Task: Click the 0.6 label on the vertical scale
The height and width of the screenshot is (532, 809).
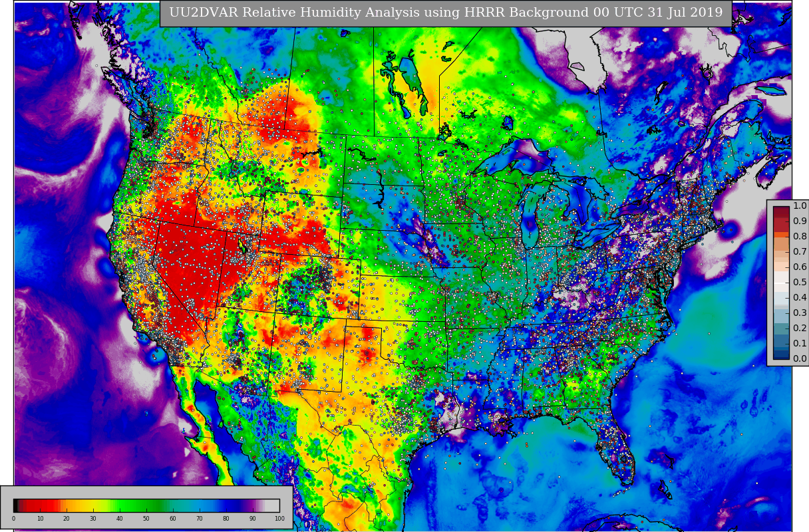Action: coord(800,267)
